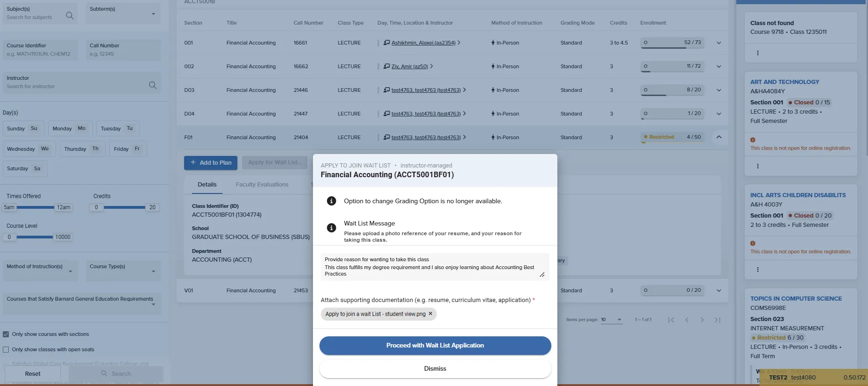Click the subject search magnifier icon
The width and height of the screenshot is (868, 386).
pos(70,16)
